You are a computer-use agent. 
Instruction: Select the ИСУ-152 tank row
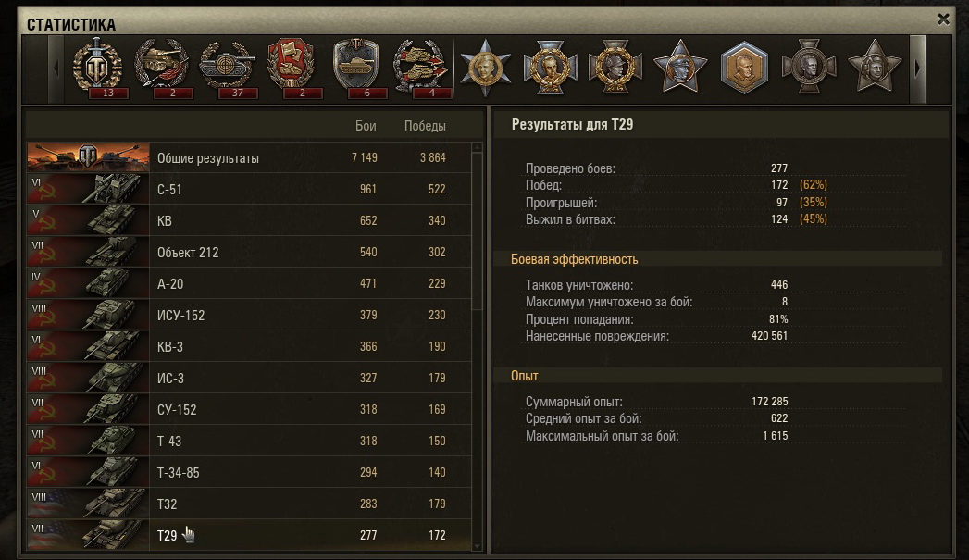(248, 315)
